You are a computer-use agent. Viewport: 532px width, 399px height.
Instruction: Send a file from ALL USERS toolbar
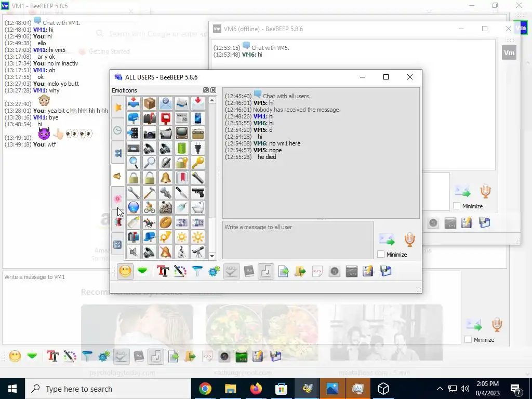pyautogui.click(x=283, y=271)
